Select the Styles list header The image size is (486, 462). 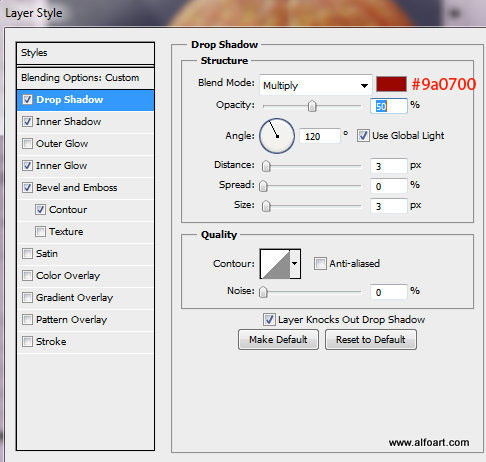(x=85, y=53)
